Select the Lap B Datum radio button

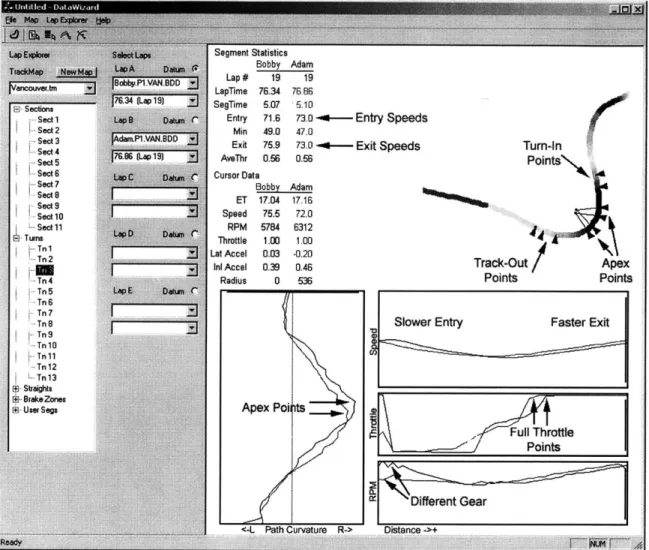tap(195, 120)
